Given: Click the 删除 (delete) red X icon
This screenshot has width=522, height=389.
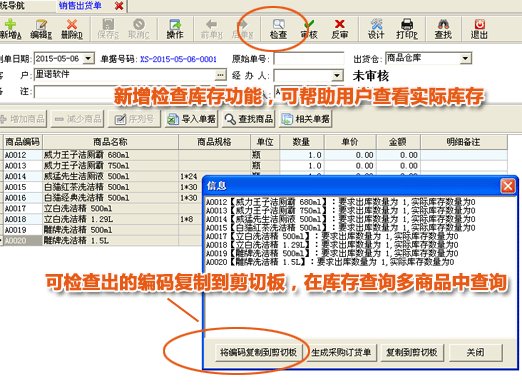Looking at the screenshot, I should (x=72, y=29).
